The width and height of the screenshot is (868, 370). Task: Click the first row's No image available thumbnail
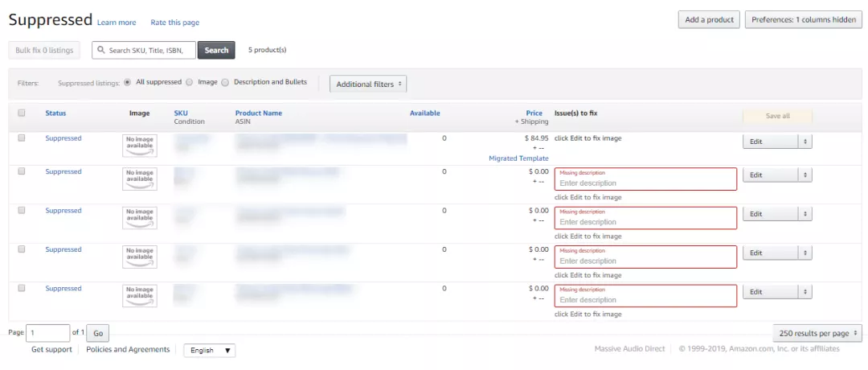[x=140, y=146]
